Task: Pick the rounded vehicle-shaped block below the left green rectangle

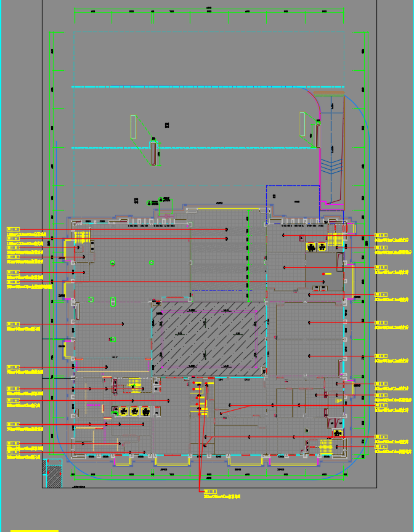Action: point(154,154)
